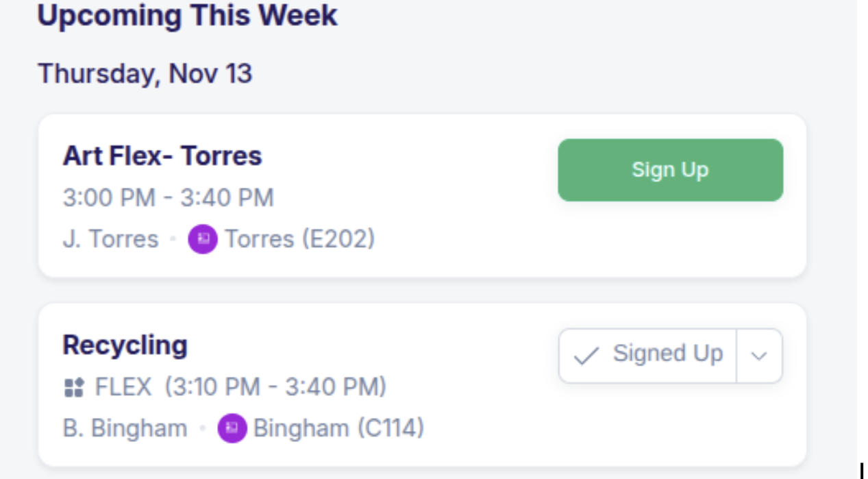Screen dimensions: 868x479
Task: Open the Recycling activity title
Action: coord(125,345)
